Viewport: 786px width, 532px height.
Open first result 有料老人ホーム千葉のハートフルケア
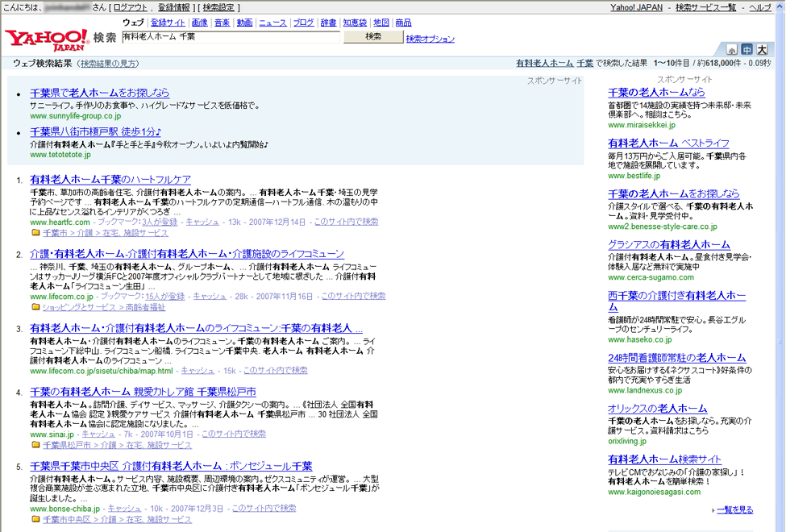[x=110, y=180]
